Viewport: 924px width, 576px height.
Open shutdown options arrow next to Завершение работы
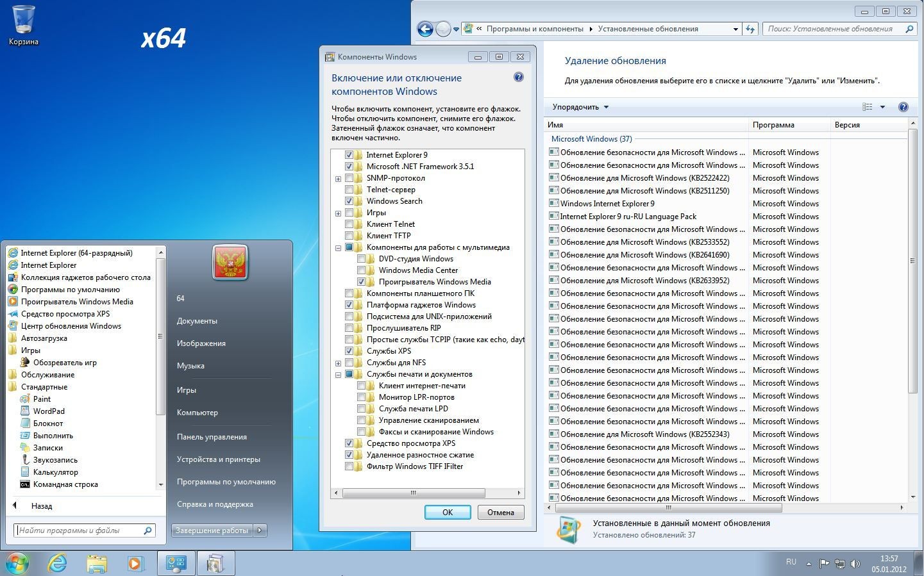[260, 531]
